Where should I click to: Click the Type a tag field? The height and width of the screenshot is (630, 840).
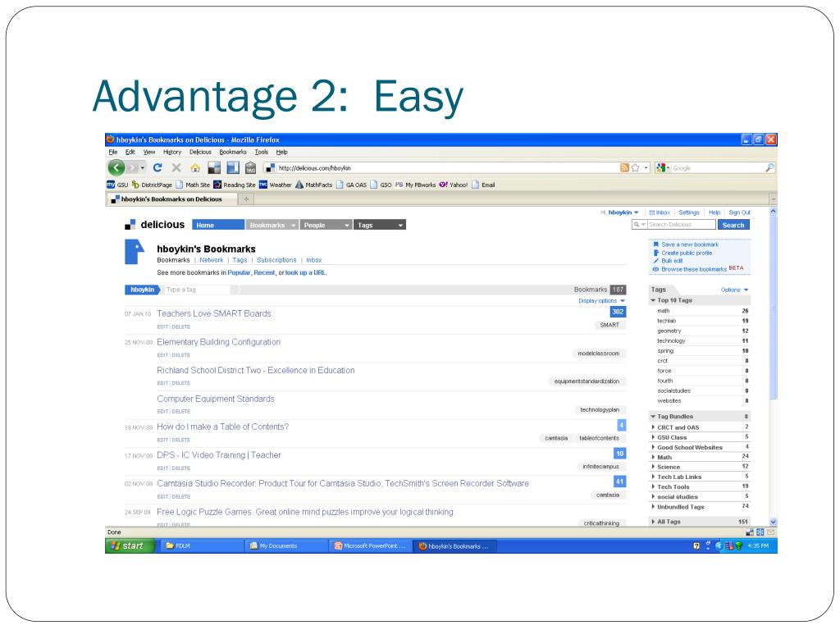point(197,290)
